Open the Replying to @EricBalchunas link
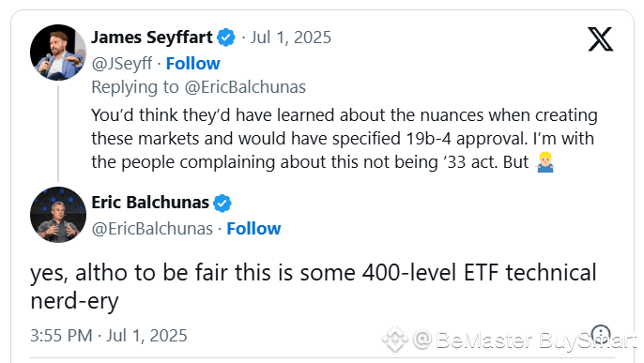This screenshot has width=644, height=363. point(198,87)
